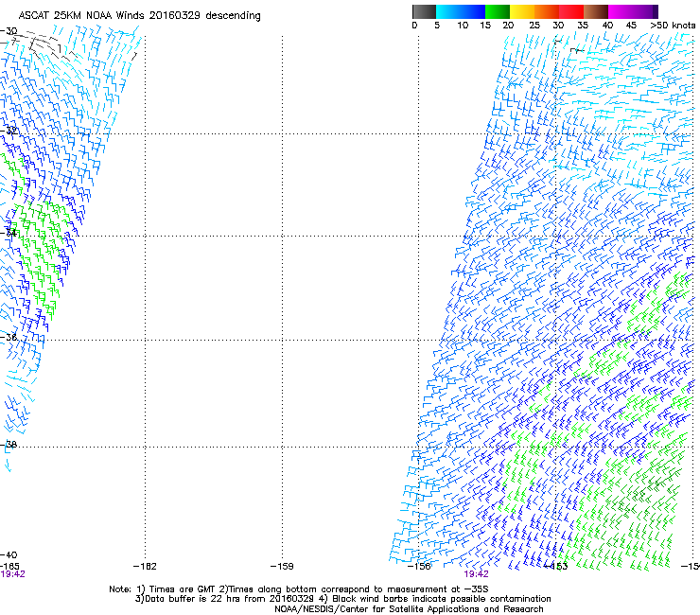Click the '-153' longitude axis label
This screenshot has width=700, height=615.
pyautogui.click(x=556, y=567)
